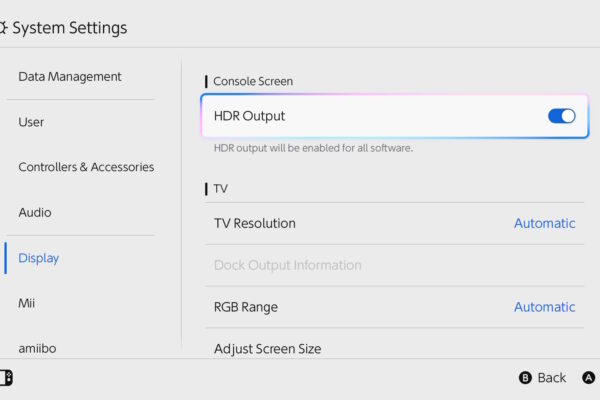Screen dimensions: 600x400
Task: Click the Back label in footer
Action: point(551,378)
